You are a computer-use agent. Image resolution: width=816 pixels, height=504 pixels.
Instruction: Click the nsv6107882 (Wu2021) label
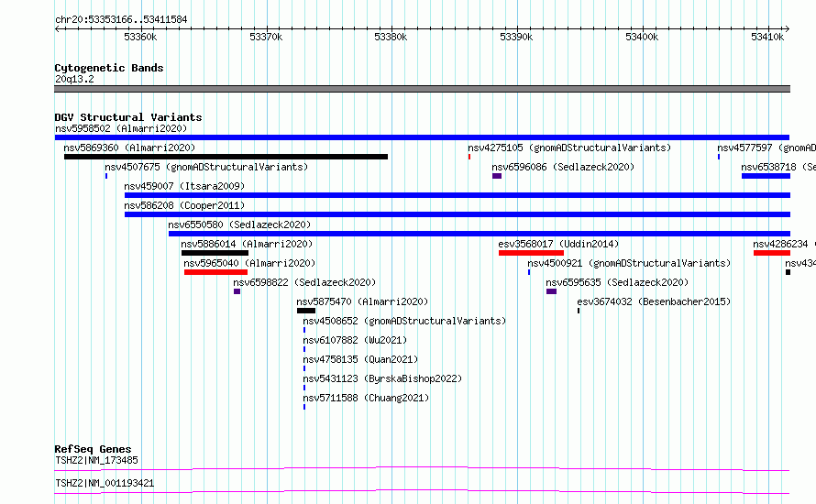[355, 340]
